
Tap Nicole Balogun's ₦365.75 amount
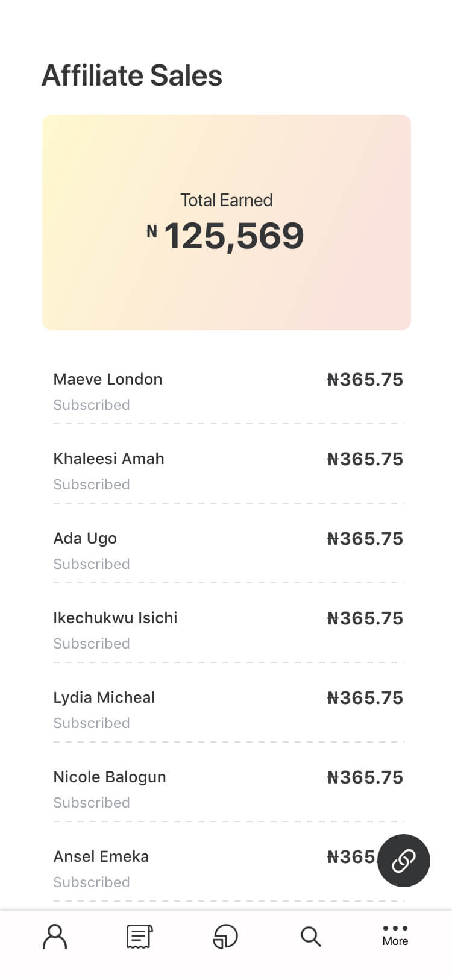[365, 777]
